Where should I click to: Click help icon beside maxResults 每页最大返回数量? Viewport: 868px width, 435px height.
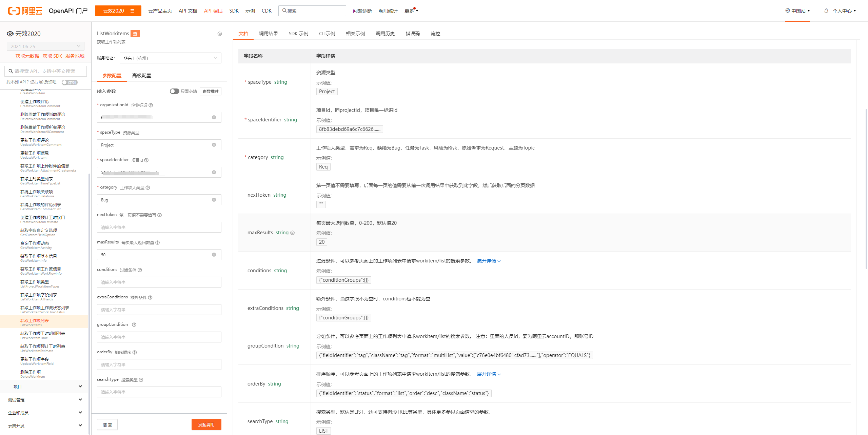158,242
